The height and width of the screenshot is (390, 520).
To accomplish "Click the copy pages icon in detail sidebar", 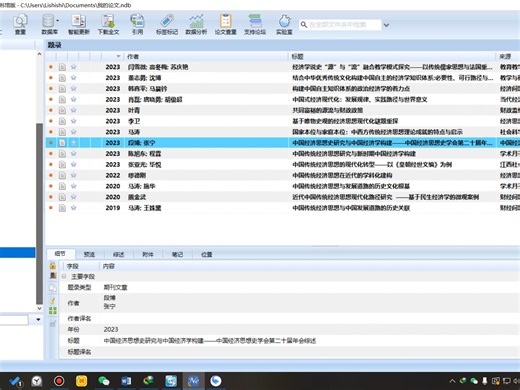I will 53,288.
